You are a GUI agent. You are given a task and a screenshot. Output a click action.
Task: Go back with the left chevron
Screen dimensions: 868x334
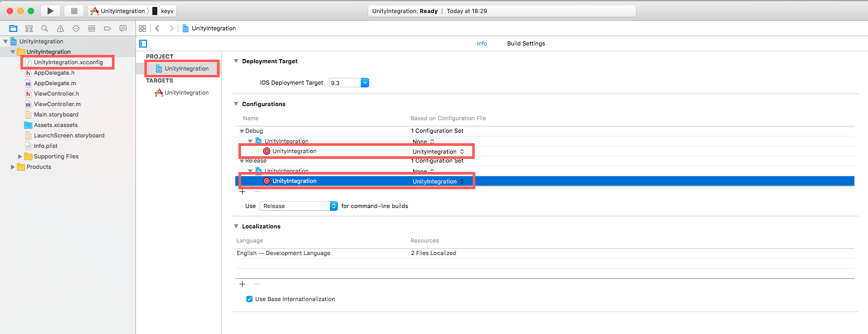click(157, 28)
